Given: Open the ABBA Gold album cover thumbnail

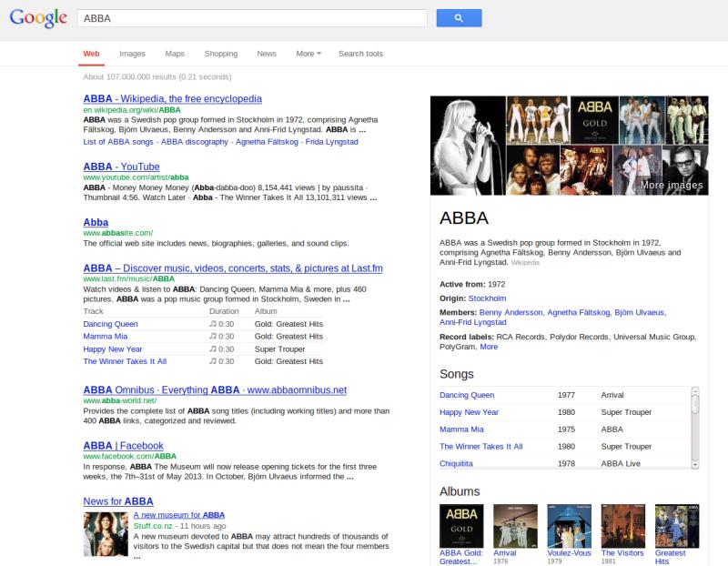Looking at the screenshot, I should click(x=461, y=526).
